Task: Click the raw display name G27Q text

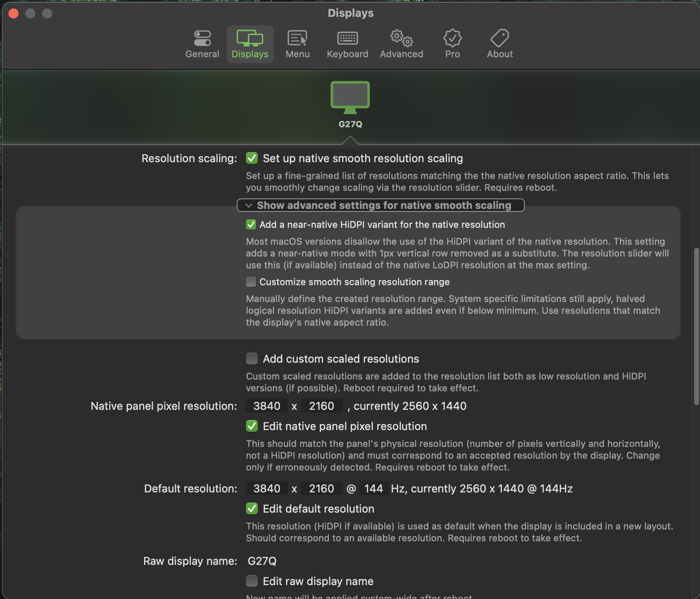Action: (x=262, y=561)
